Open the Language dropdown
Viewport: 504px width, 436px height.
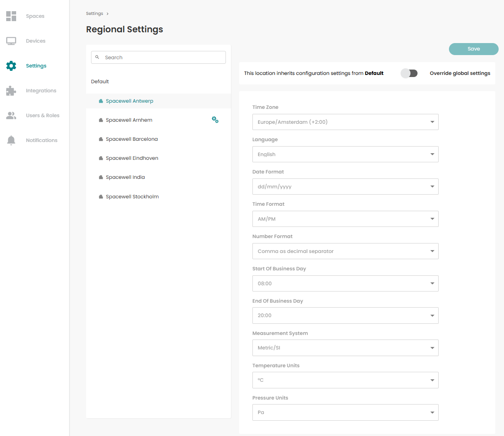coord(346,154)
